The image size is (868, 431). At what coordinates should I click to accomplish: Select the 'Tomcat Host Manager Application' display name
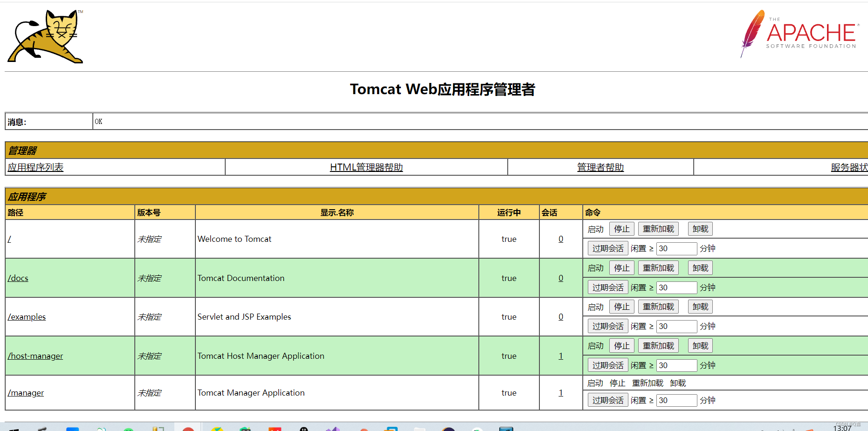[x=261, y=356]
